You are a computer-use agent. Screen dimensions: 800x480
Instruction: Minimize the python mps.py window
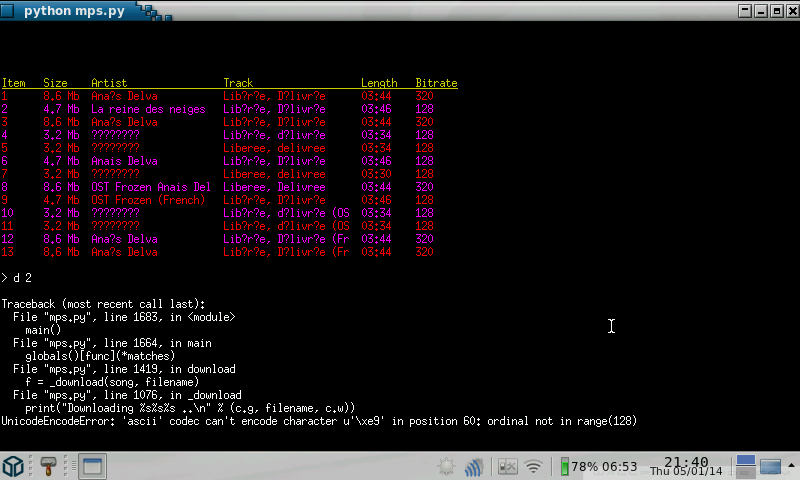click(761, 11)
